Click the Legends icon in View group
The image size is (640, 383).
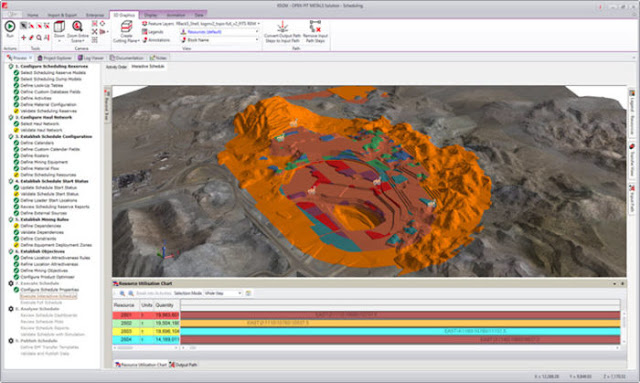(144, 32)
